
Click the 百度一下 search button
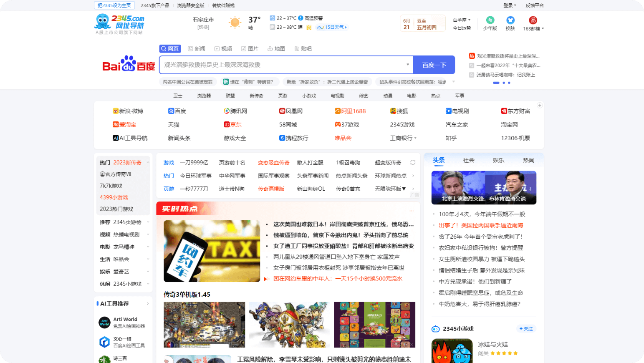tap(434, 65)
